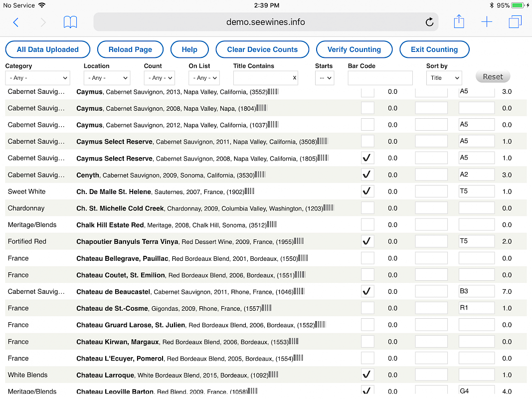Click Verify Counting button
This screenshot has width=532, height=399.
pyautogui.click(x=354, y=49)
